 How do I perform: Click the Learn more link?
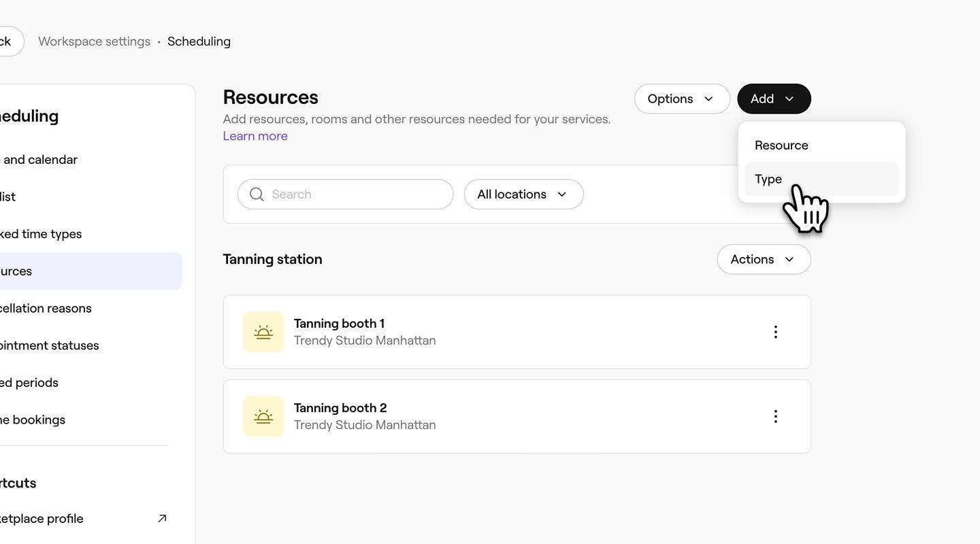255,135
